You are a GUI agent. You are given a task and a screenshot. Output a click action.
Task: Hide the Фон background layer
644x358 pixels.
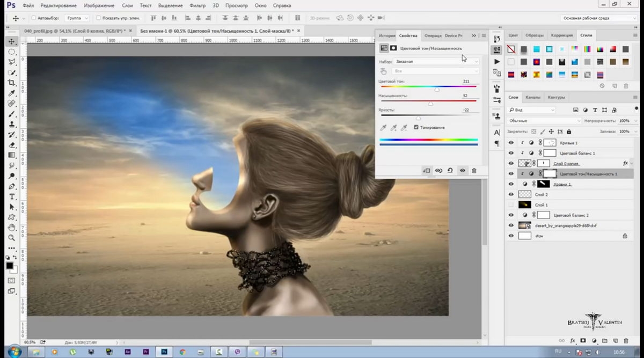click(511, 236)
